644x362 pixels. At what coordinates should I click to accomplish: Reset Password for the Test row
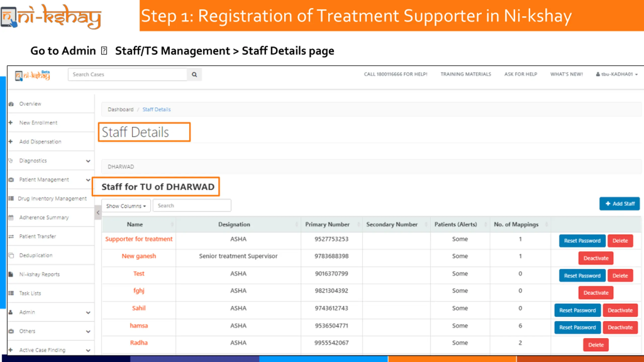click(x=582, y=276)
